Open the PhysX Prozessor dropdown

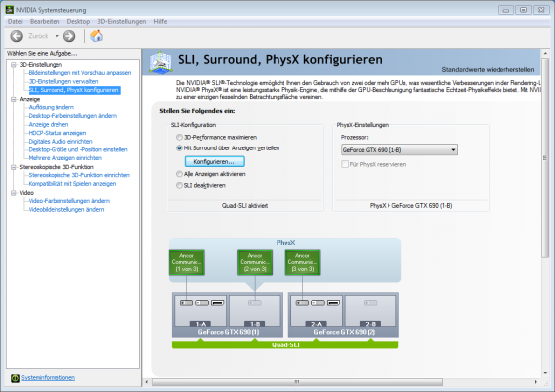[x=398, y=149]
